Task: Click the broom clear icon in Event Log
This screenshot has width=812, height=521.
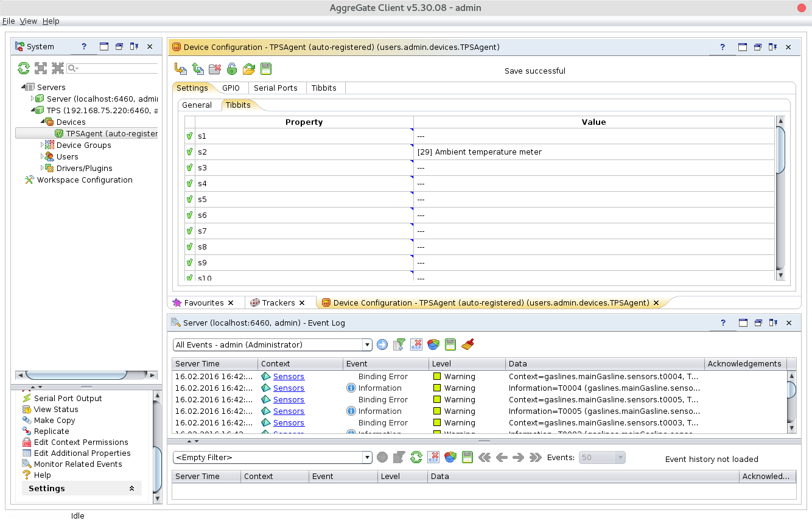Action: [x=467, y=345]
